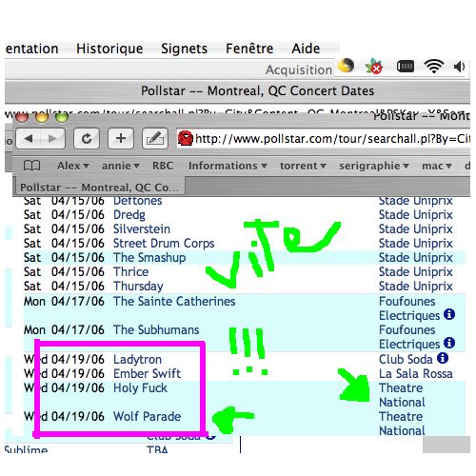Open the Ember Swift artist link

(147, 373)
